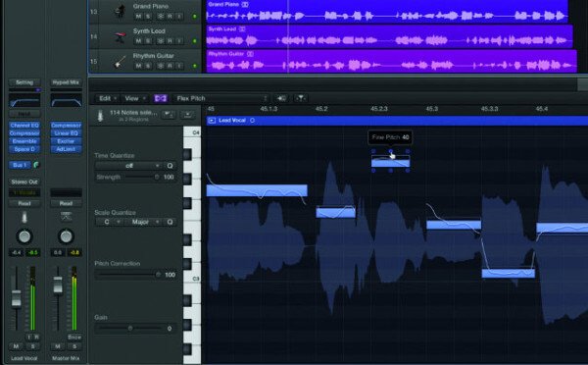Click the Lead Vocal channel EQ thumbnail
Viewport: 588px width, 365px height.
pyautogui.click(x=24, y=101)
